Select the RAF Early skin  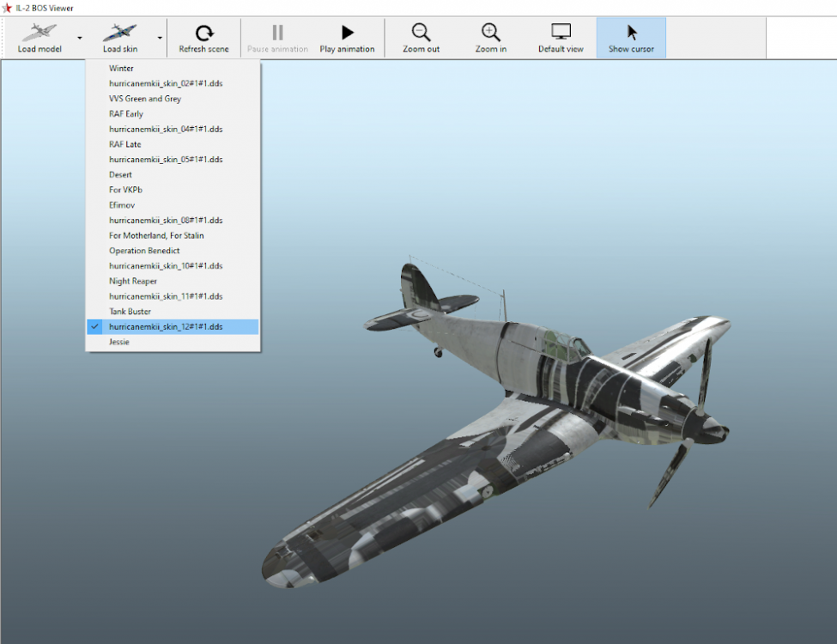pos(126,114)
